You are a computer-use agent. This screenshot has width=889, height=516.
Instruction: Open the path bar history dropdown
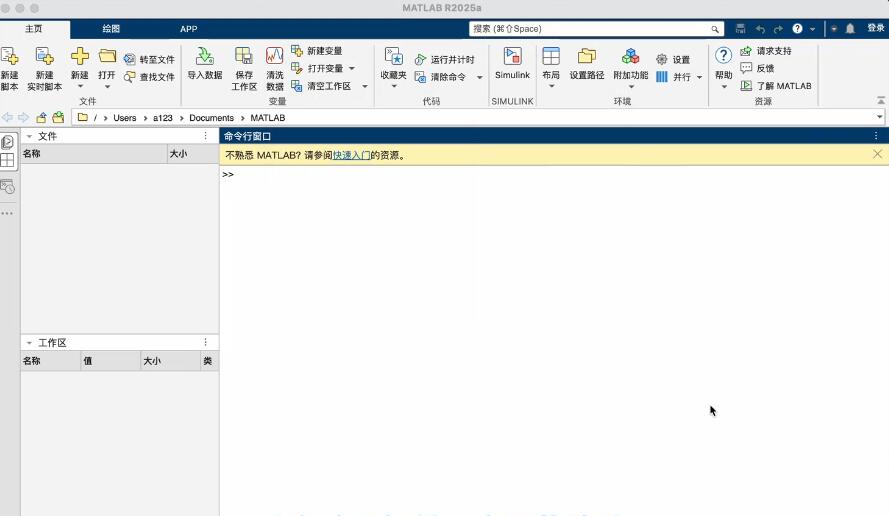879,117
